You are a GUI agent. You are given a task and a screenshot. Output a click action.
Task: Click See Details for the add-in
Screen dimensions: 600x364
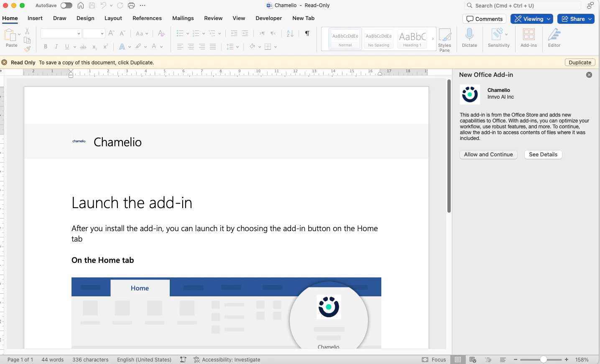click(543, 155)
